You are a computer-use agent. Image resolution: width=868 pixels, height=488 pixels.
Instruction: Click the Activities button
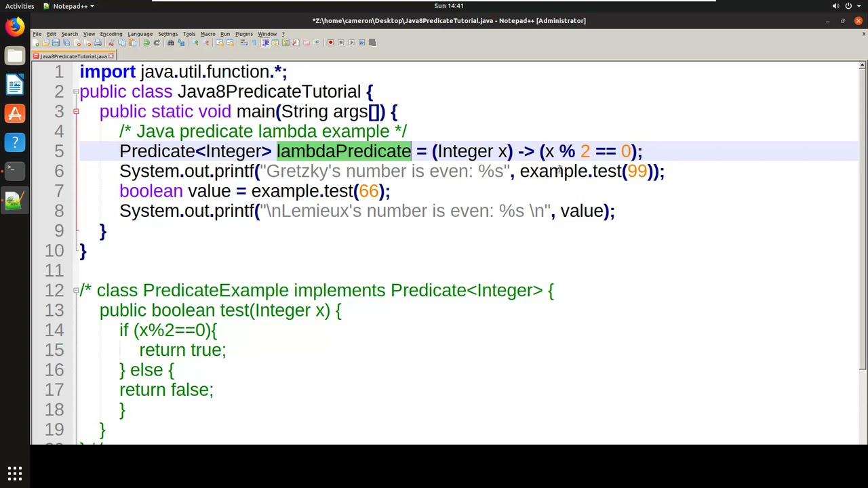(x=20, y=6)
